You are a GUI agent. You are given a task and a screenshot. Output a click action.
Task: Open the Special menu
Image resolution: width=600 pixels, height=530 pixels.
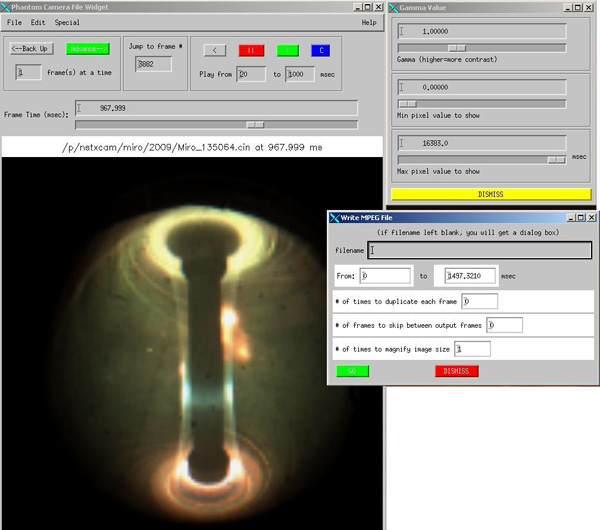[x=67, y=22]
